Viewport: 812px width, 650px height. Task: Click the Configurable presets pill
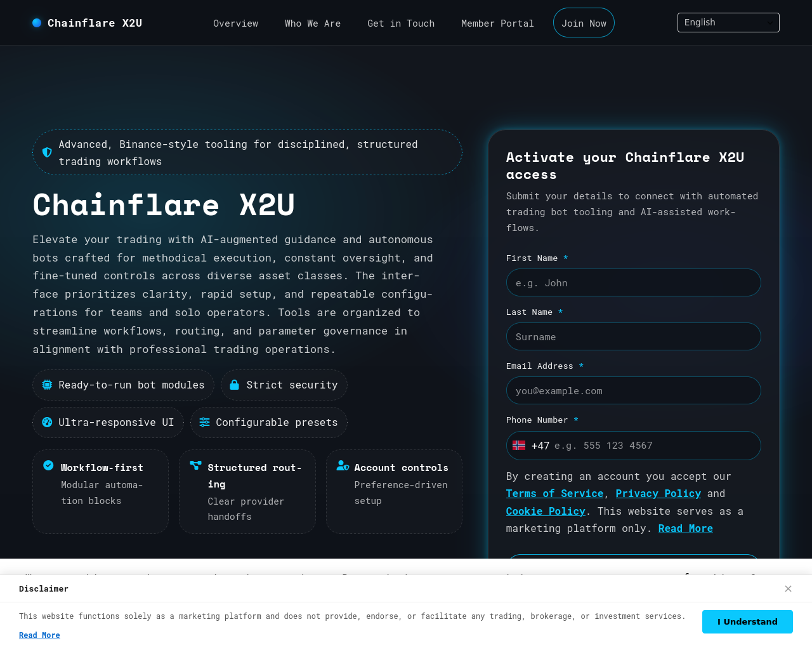pos(268,422)
